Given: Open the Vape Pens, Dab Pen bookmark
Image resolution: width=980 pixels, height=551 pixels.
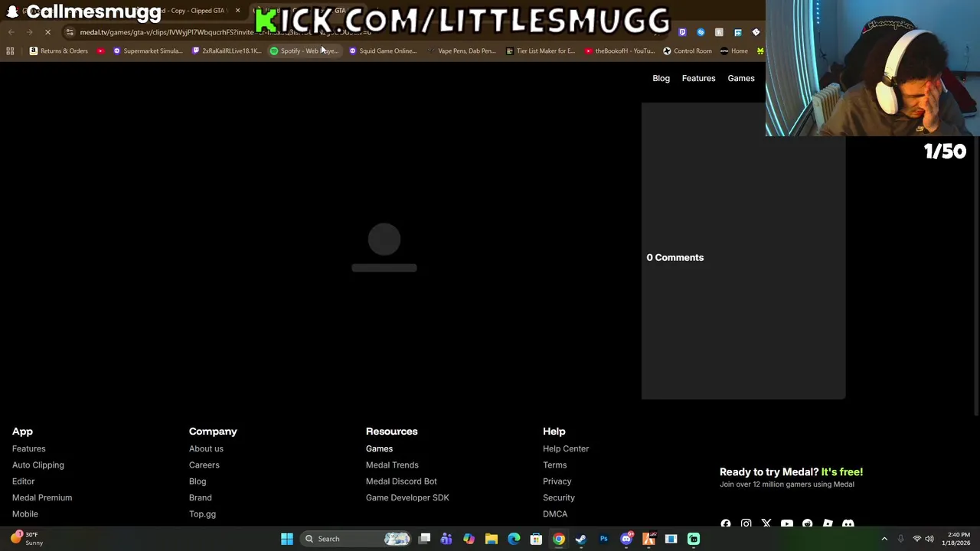Looking at the screenshot, I should 462,51.
